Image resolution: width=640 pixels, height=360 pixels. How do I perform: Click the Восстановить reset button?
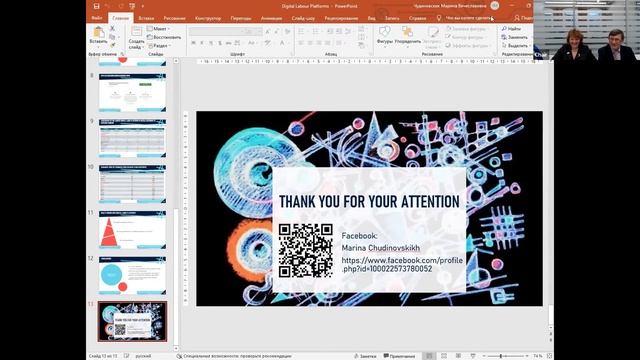tap(164, 37)
